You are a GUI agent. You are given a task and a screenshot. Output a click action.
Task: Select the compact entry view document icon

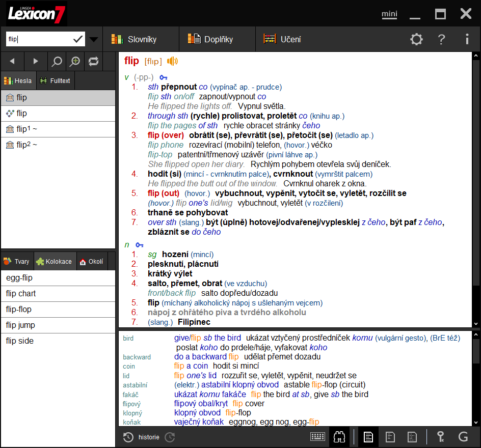click(x=412, y=437)
